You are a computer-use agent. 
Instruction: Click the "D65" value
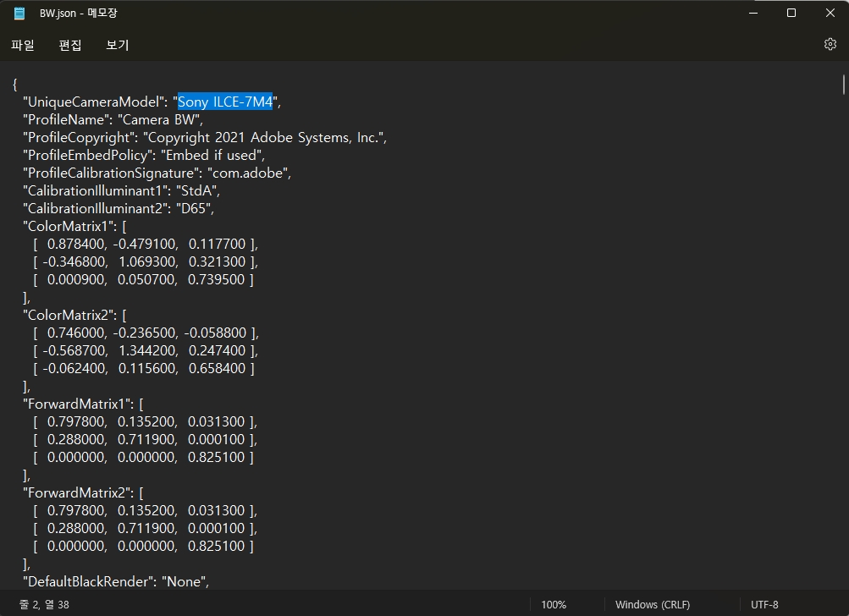pos(193,209)
